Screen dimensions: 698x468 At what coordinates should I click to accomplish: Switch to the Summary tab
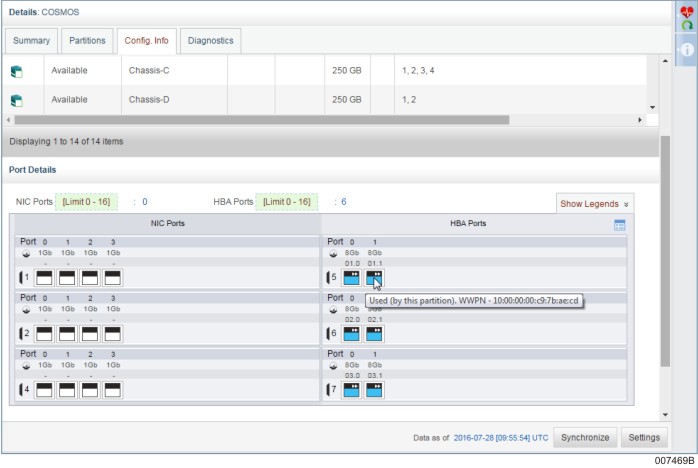[30, 41]
